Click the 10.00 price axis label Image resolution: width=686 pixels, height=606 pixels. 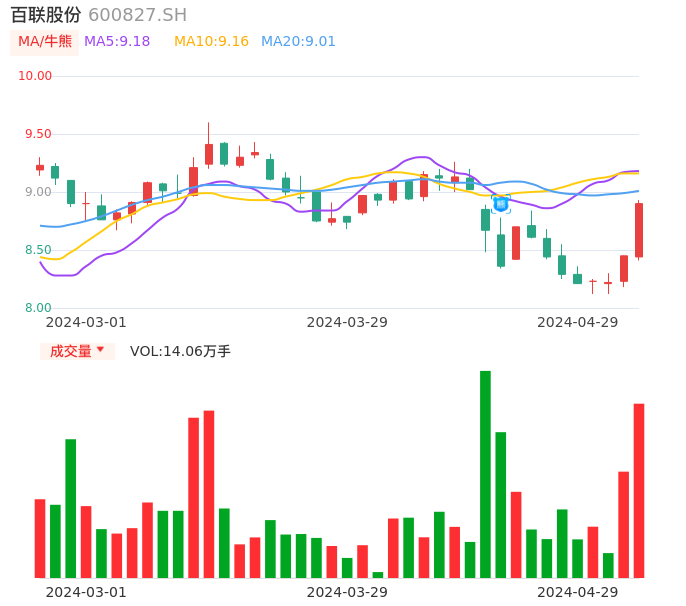(35, 76)
